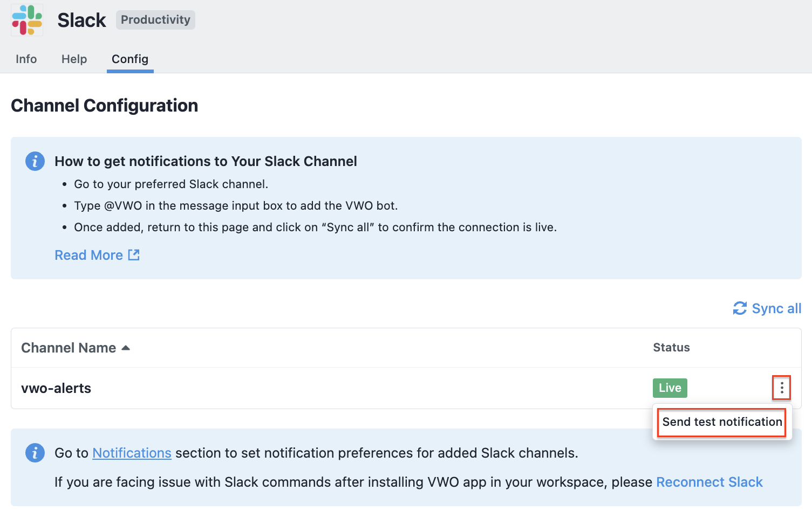Select the Config tab
This screenshot has width=812, height=518.
[x=130, y=59]
